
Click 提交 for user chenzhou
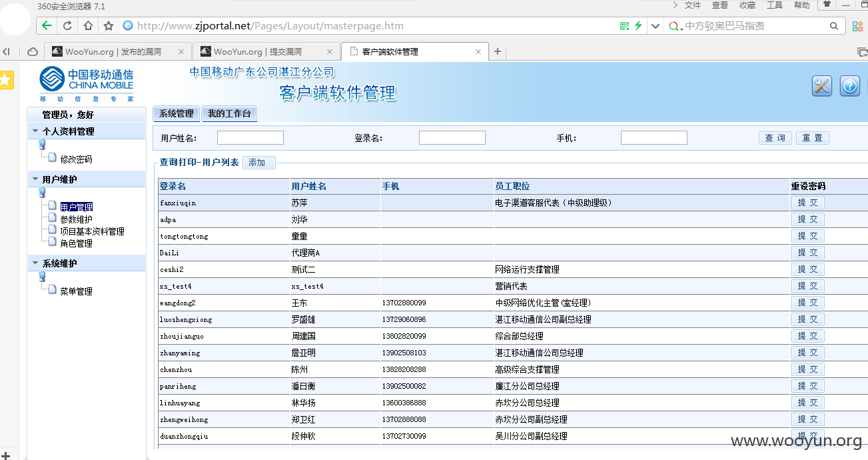[807, 369]
